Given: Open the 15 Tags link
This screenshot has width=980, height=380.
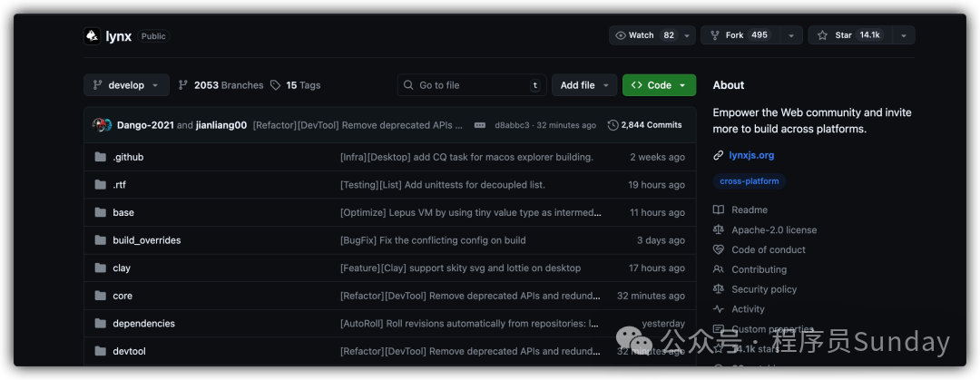Looking at the screenshot, I should [x=295, y=85].
